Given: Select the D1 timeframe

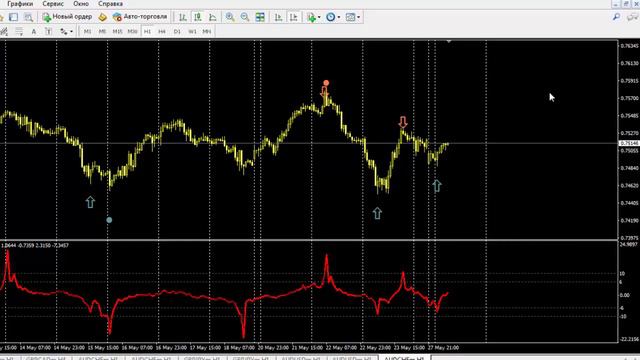Looking at the screenshot, I should pyautogui.click(x=177, y=31).
